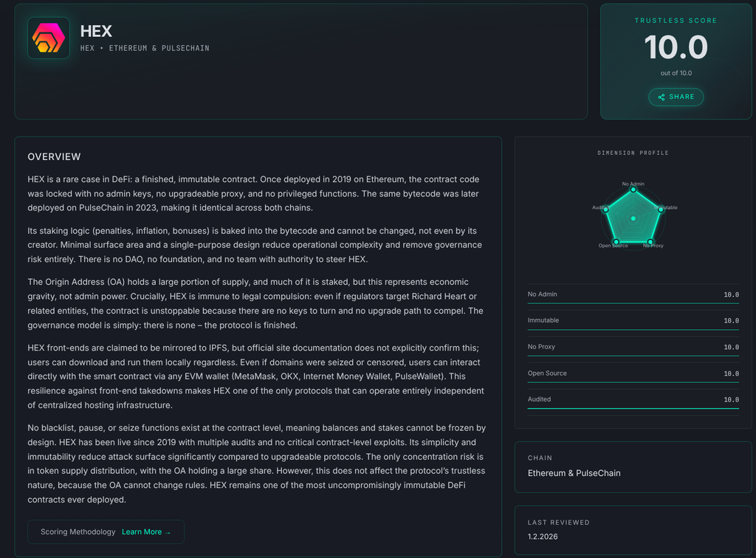This screenshot has width=756, height=558.
Task: Click the 10.0 trustless score value
Action: (x=676, y=47)
